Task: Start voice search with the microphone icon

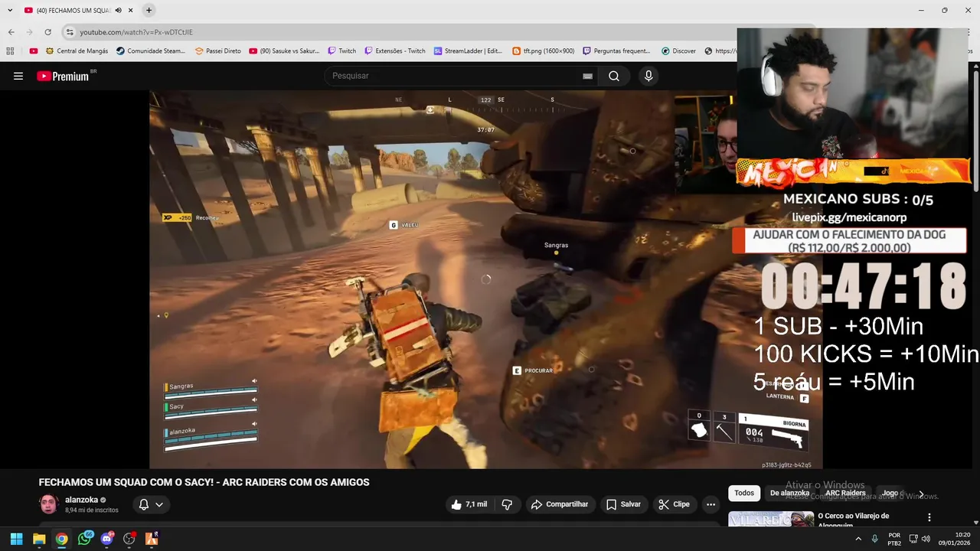Action: pos(648,76)
